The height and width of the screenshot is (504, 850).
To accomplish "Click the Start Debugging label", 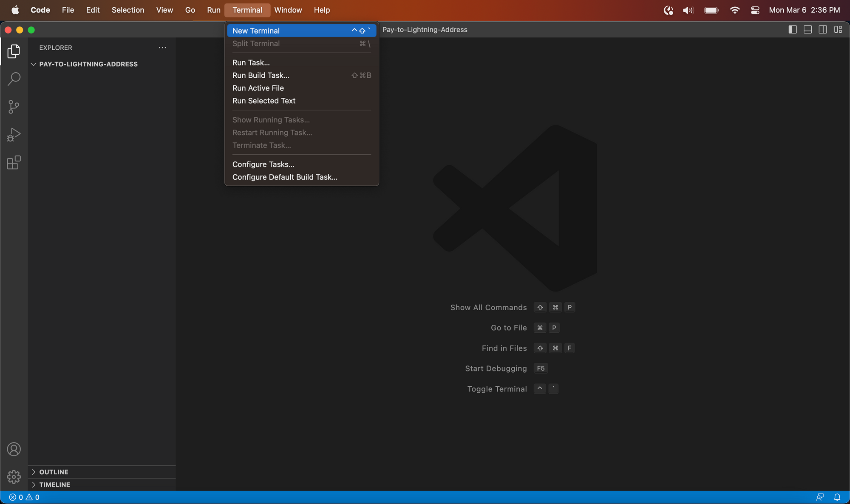I will coord(496,368).
